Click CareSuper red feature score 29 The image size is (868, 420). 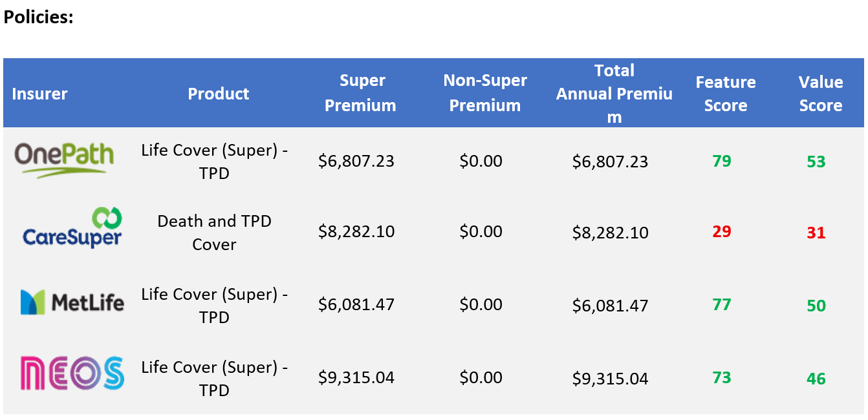[722, 231]
